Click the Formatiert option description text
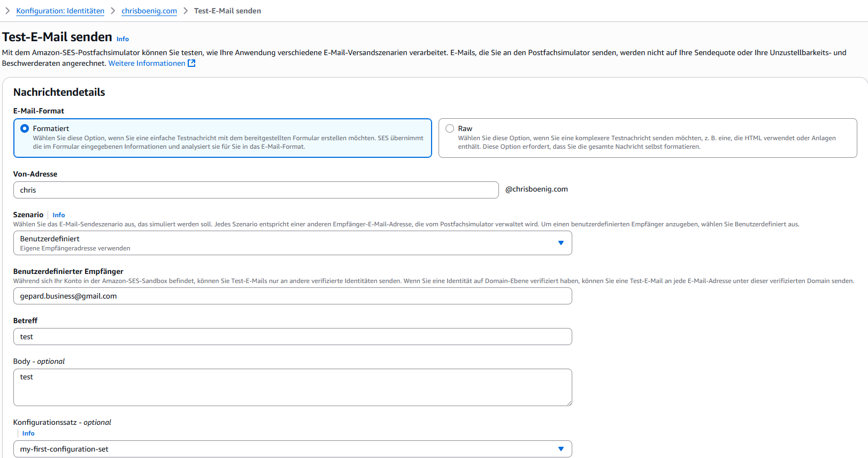Screen dimensions: 868x458 (228, 142)
